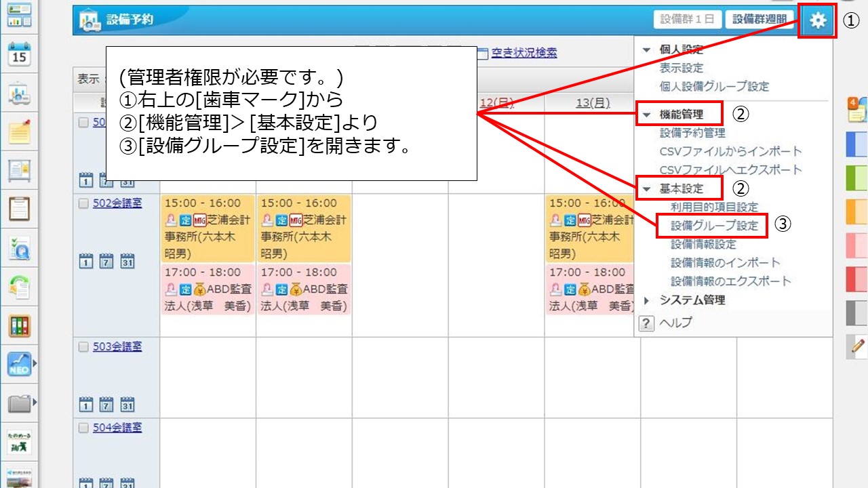Expand the システム管理 section arrow
868x488 pixels.
coord(646,300)
